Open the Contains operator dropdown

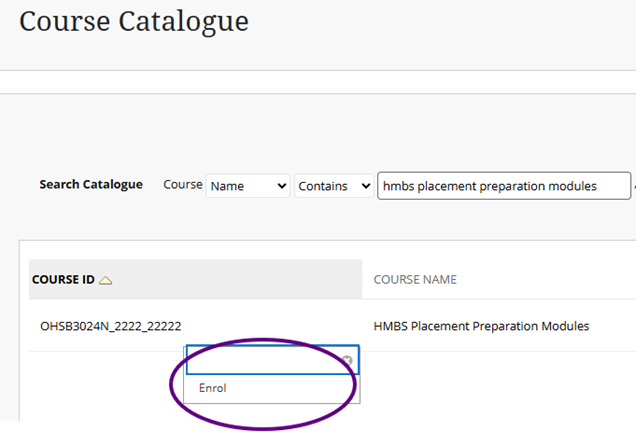(334, 186)
